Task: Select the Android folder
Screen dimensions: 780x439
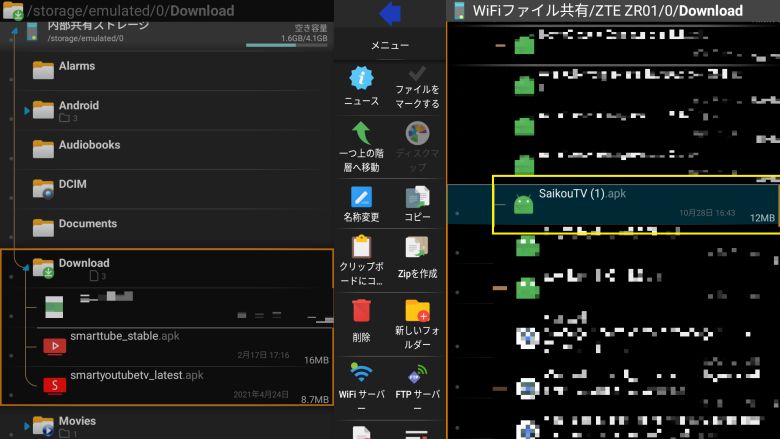Action: 167,110
